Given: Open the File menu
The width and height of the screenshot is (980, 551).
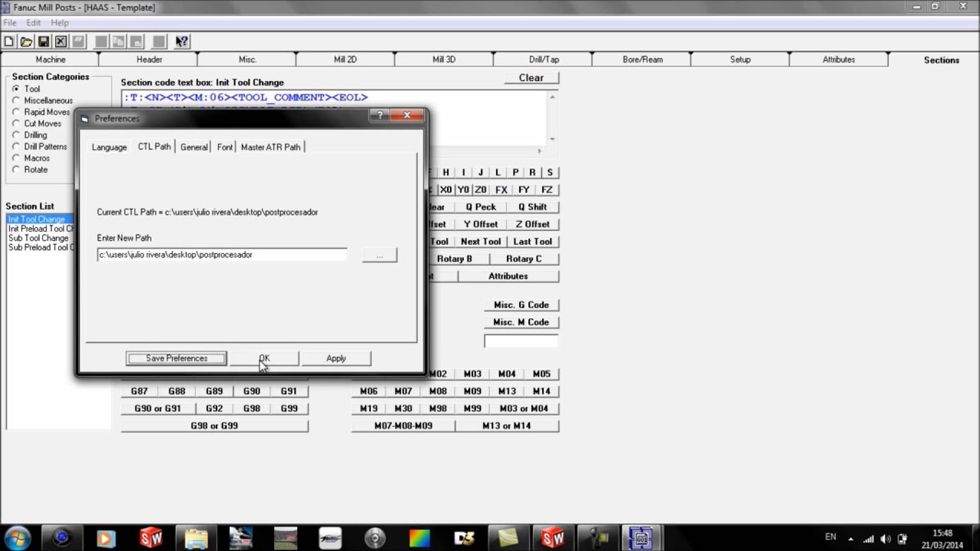Looking at the screenshot, I should pos(10,23).
